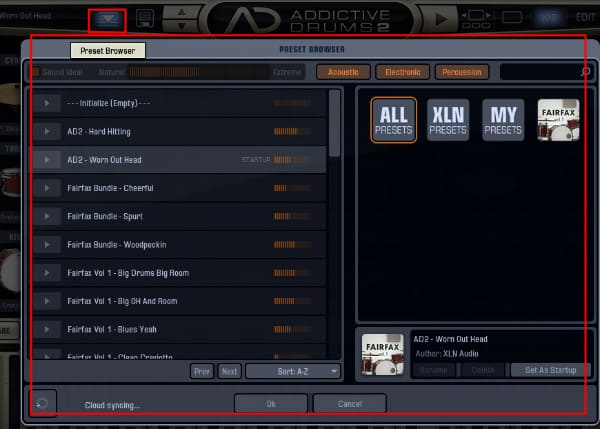Select Fairfax Vol 1 - Big Drums Big Room
600x429 pixels.
point(179,273)
